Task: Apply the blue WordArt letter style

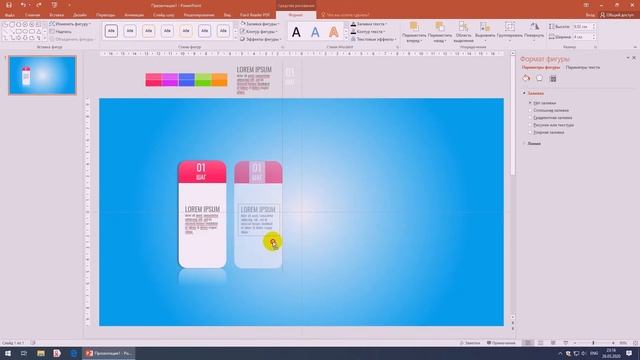Action: pos(315,32)
